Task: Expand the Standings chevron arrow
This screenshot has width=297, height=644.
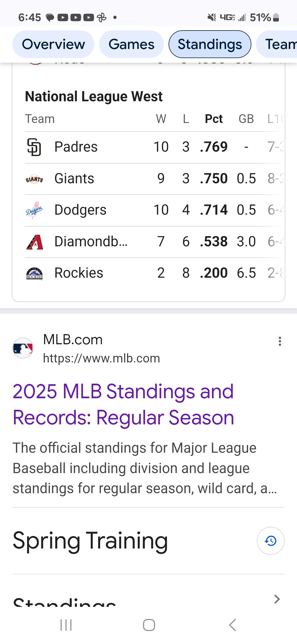Action: pyautogui.click(x=277, y=599)
